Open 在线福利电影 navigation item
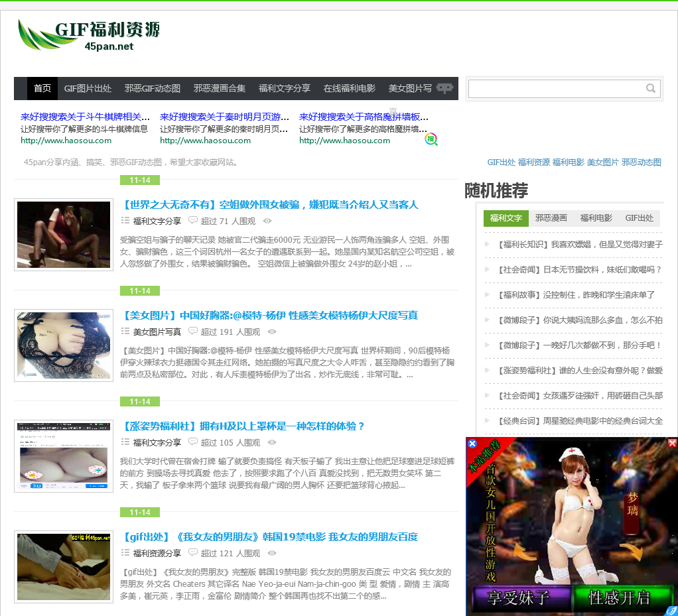This screenshot has width=678, height=616. [350, 88]
